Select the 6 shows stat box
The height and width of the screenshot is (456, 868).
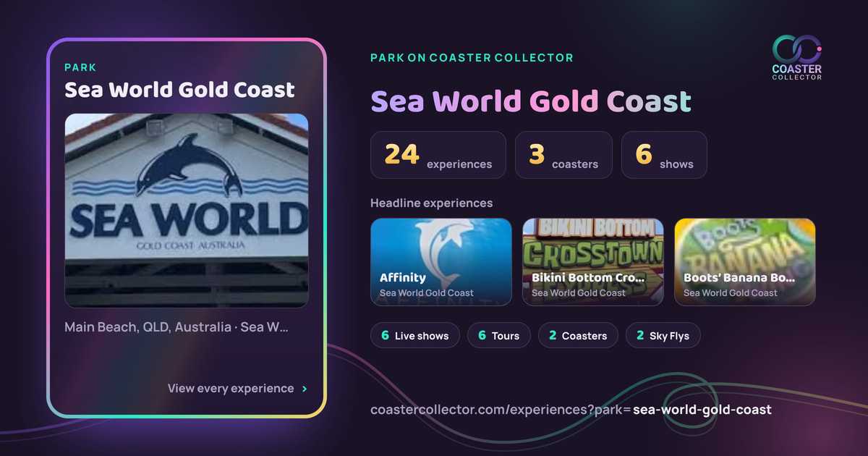[664, 155]
